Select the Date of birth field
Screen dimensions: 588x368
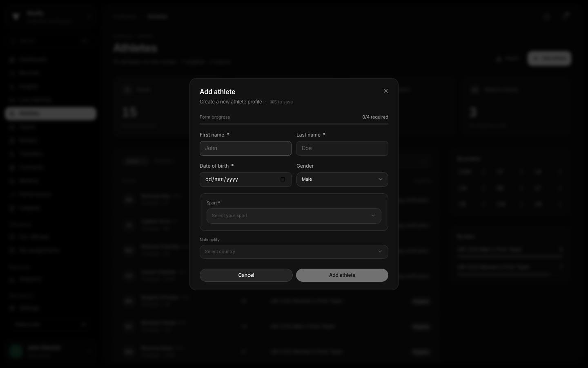coord(245,180)
